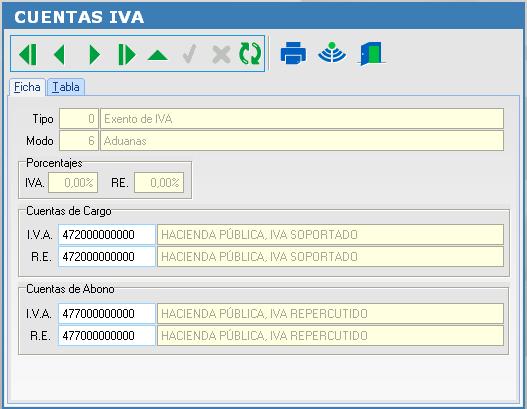Viewport: 527px width, 409px height.
Task: Switch to the Tabla tab
Action: tap(66, 87)
